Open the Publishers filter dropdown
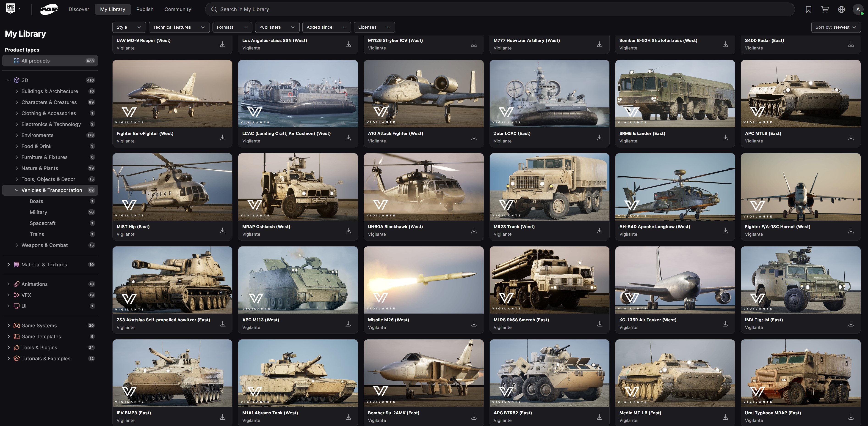This screenshot has width=868, height=426. pos(277,27)
